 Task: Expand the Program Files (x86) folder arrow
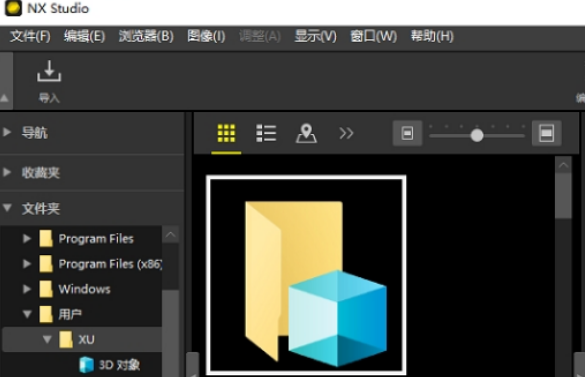[x=27, y=264]
